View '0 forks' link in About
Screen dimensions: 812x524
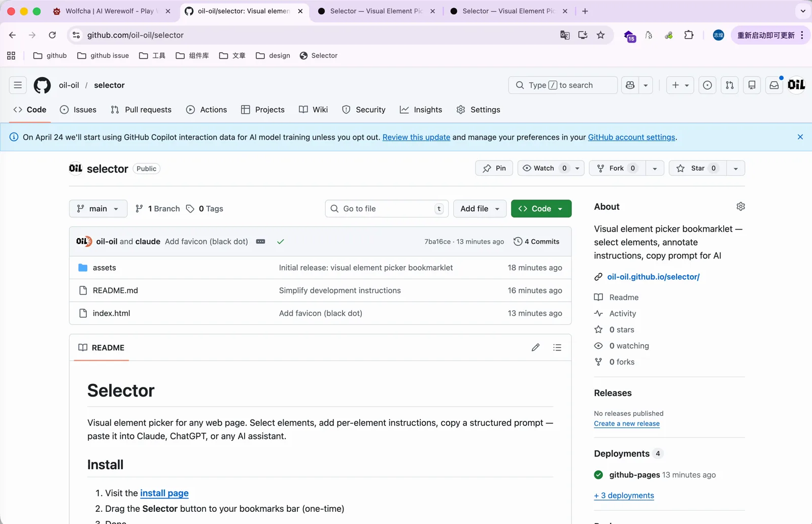coord(622,362)
